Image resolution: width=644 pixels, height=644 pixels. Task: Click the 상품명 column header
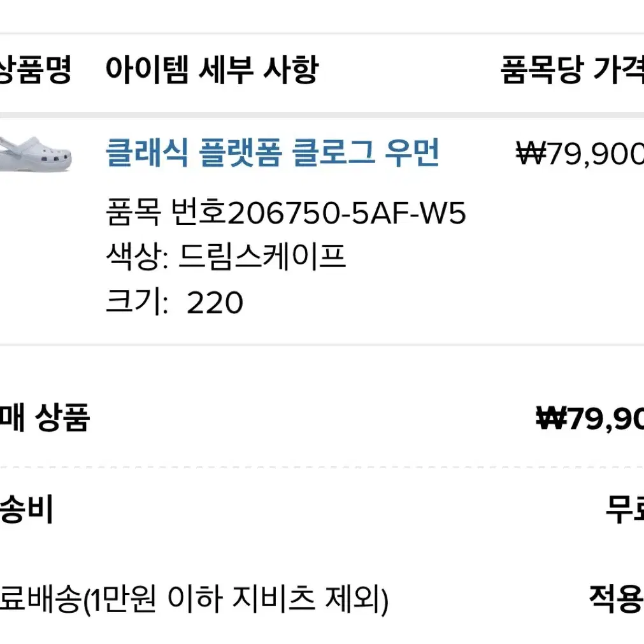35,70
